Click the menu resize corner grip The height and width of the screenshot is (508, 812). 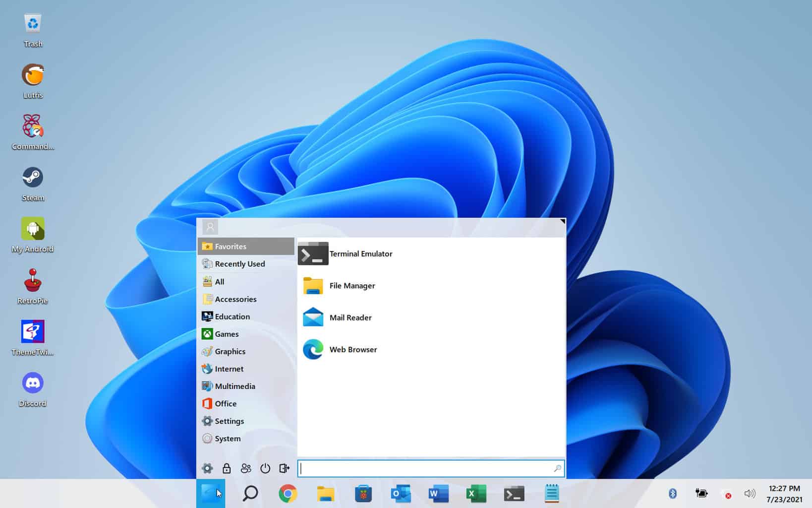(563, 221)
